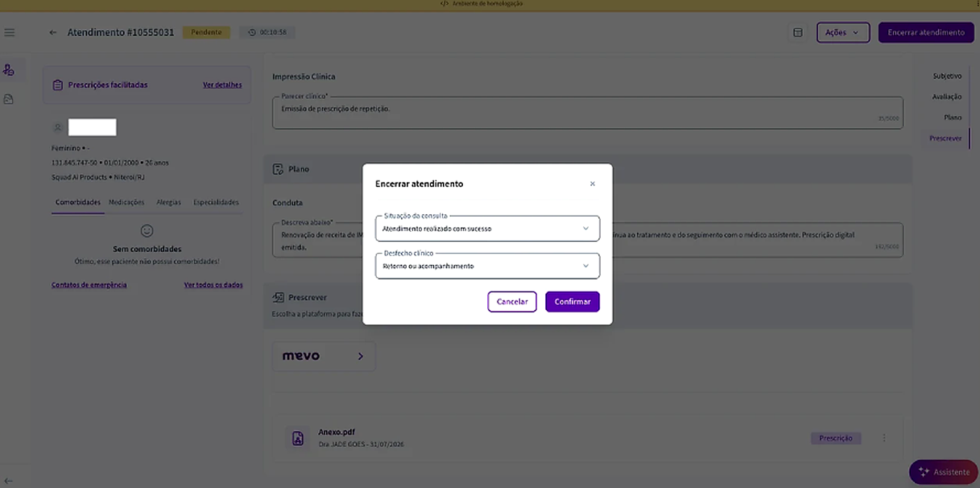
Task: Switch to the Medicações tab
Action: (x=126, y=202)
